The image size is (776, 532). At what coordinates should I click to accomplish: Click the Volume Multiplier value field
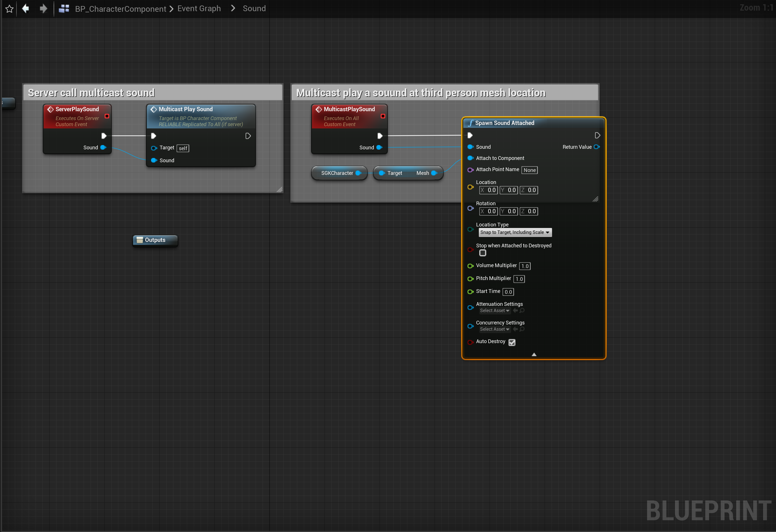coord(525,266)
